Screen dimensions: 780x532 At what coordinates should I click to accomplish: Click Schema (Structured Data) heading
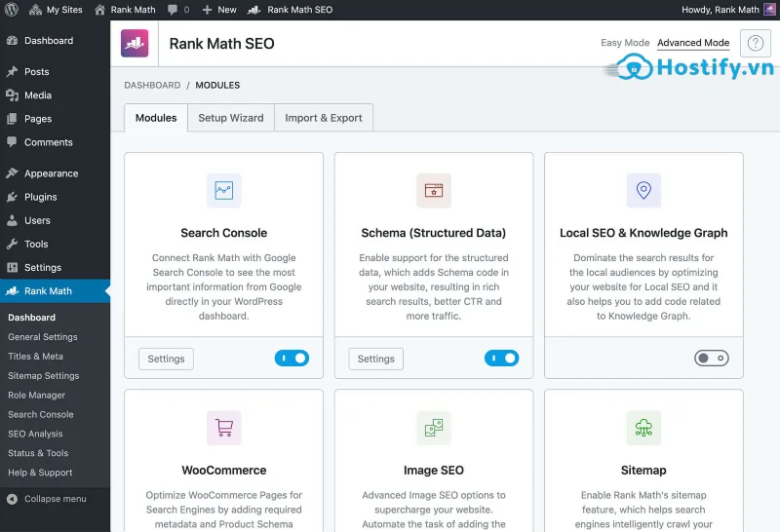click(434, 233)
